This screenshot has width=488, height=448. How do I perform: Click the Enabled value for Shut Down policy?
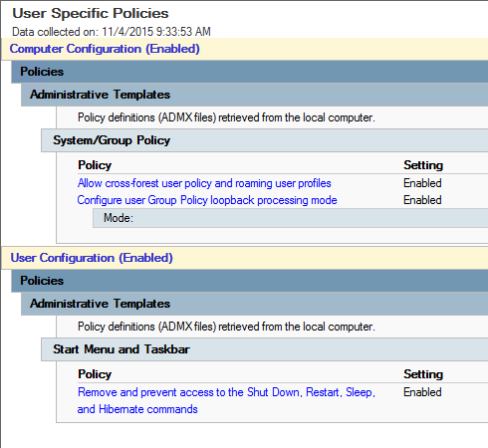coord(422,392)
